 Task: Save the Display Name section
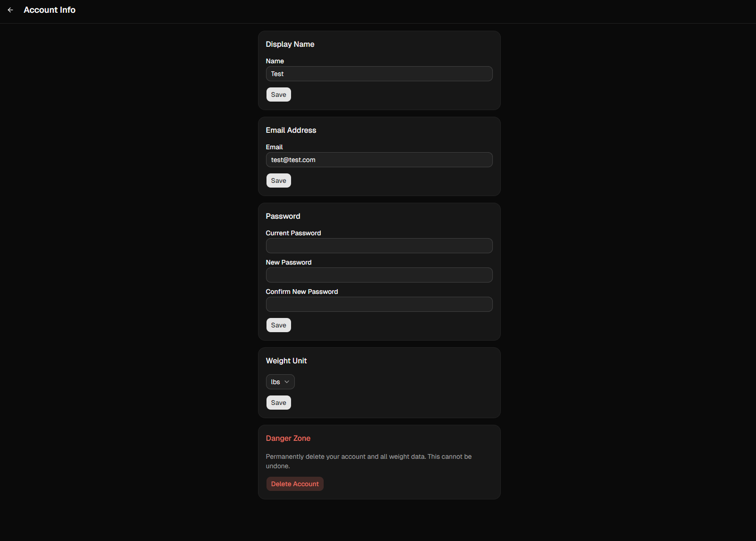pos(278,94)
